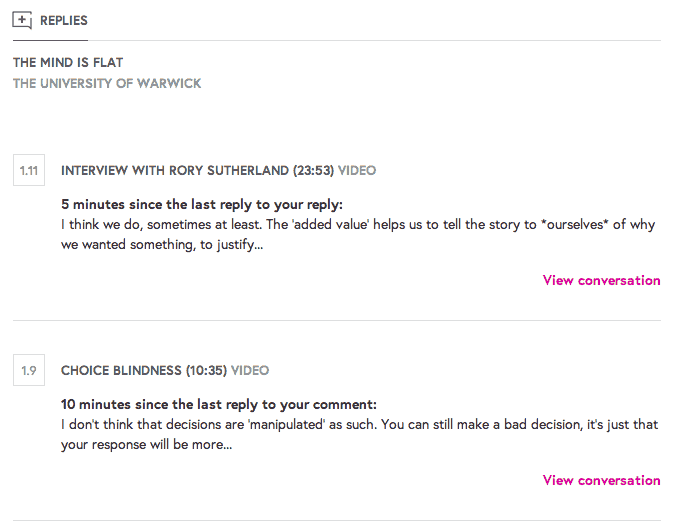Click the Replies speech bubble icon

point(23,20)
